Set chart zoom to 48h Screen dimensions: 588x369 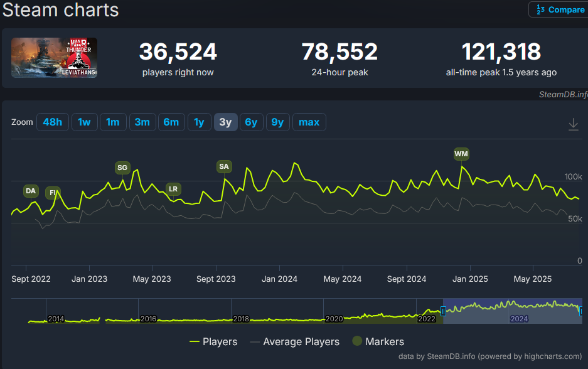tap(53, 122)
